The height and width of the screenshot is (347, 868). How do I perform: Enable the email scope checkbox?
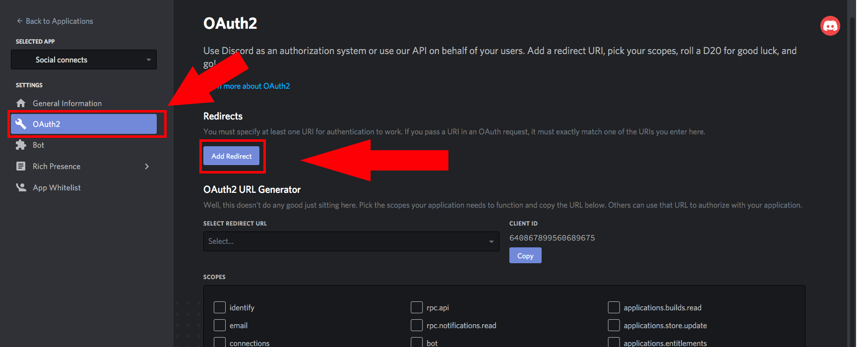coord(220,325)
